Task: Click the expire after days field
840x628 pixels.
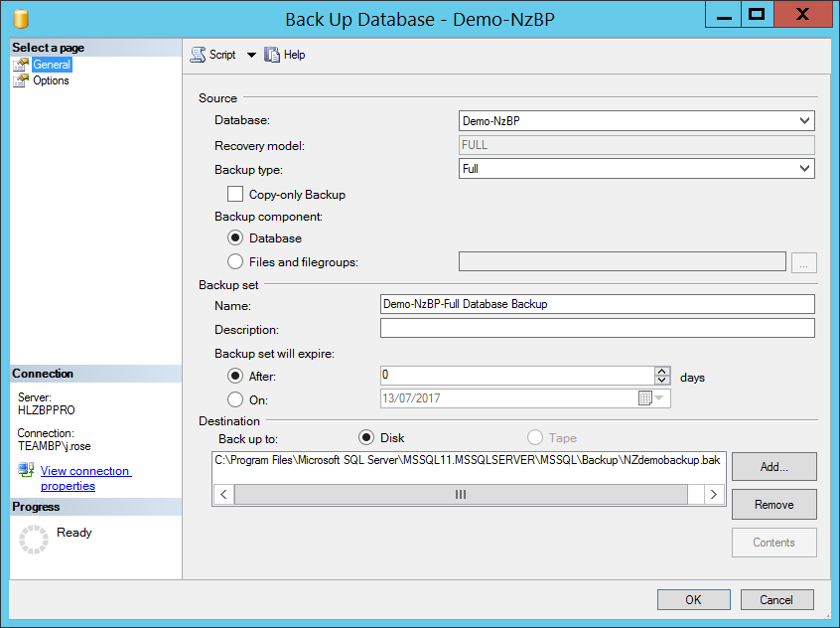Action: click(x=517, y=376)
